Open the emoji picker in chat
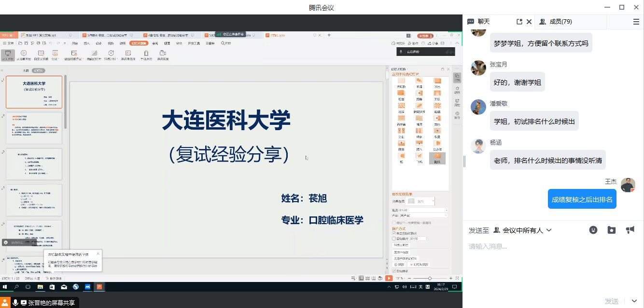The image size is (644, 308). (593, 230)
